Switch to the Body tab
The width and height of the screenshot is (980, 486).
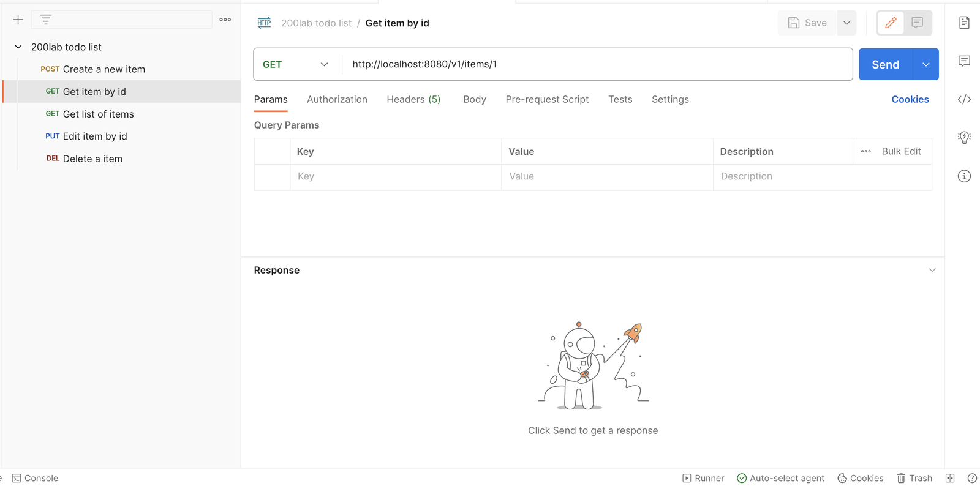click(475, 99)
